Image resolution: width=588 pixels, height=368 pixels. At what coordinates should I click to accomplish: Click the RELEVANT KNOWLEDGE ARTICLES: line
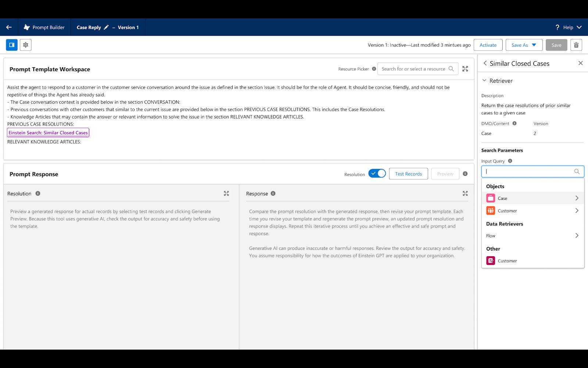(x=44, y=142)
